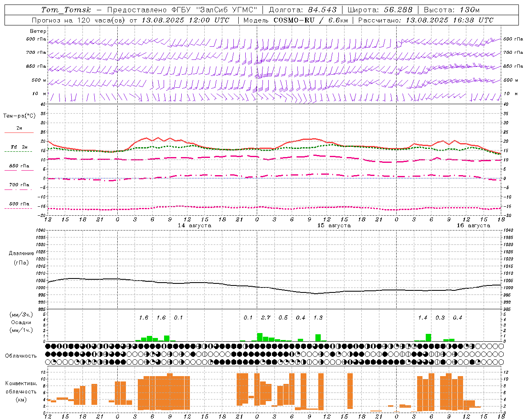Image resolution: width=525 pixels, height=420 pixels.
Task: Select the Td 2м dew point legend entry
Action: click(x=19, y=147)
